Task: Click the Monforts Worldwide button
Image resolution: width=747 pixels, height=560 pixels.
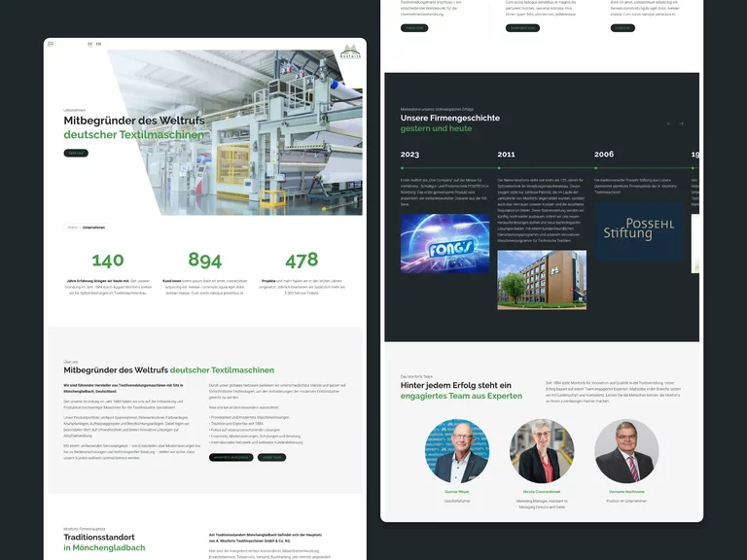Action: tap(231, 457)
